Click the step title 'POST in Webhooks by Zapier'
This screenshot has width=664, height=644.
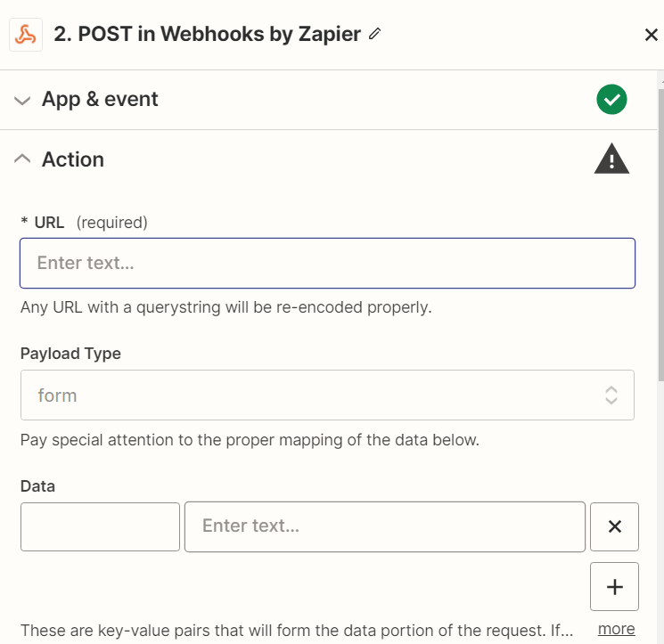click(207, 35)
